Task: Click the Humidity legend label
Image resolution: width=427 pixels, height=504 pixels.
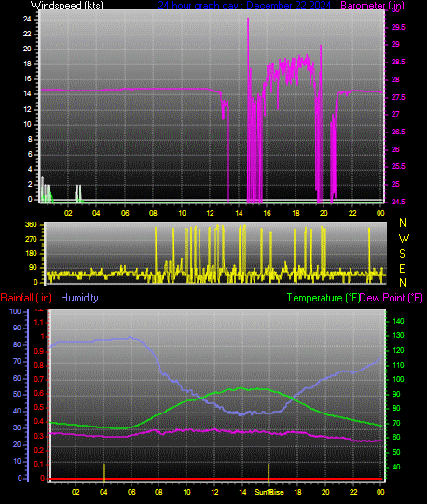Action: pyautogui.click(x=79, y=298)
